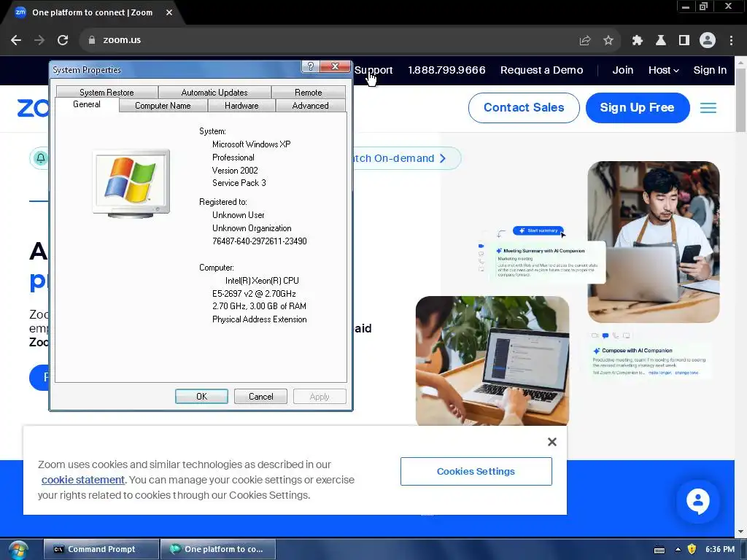Image resolution: width=747 pixels, height=560 pixels.
Task: Switch to Automatic Updates tab
Action: pos(214,93)
